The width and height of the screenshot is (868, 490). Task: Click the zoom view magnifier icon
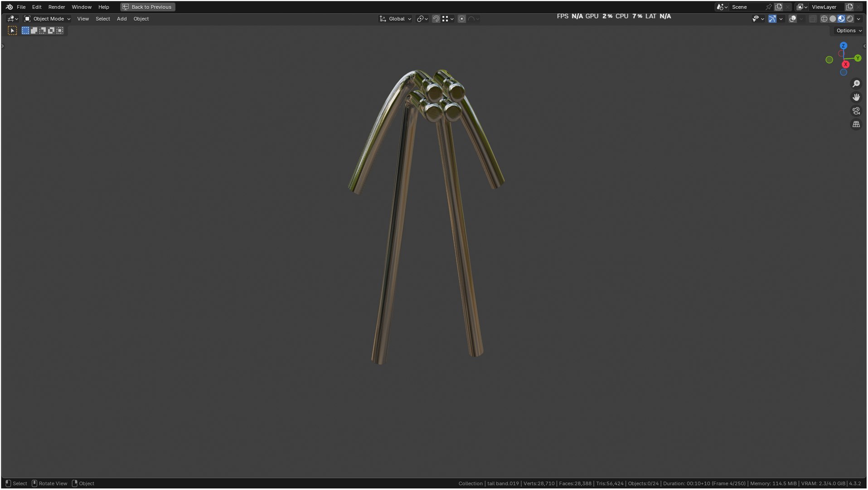pos(856,84)
